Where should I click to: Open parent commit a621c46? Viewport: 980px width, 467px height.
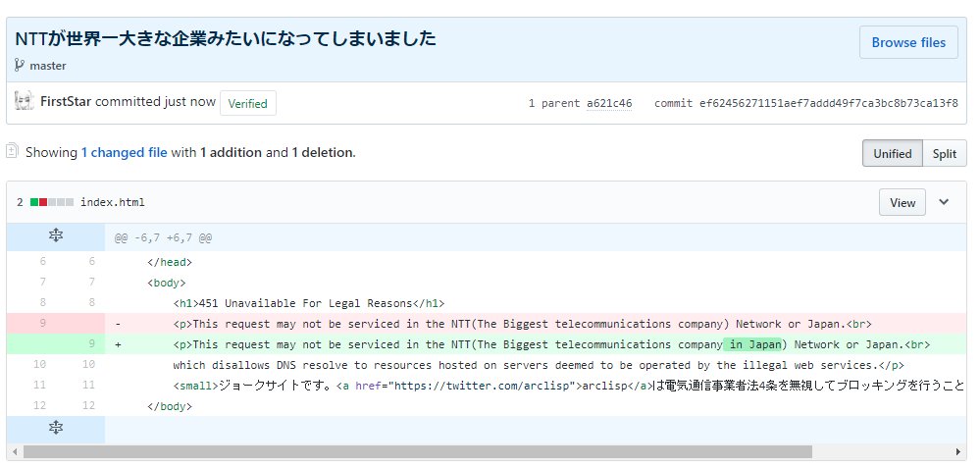609,103
